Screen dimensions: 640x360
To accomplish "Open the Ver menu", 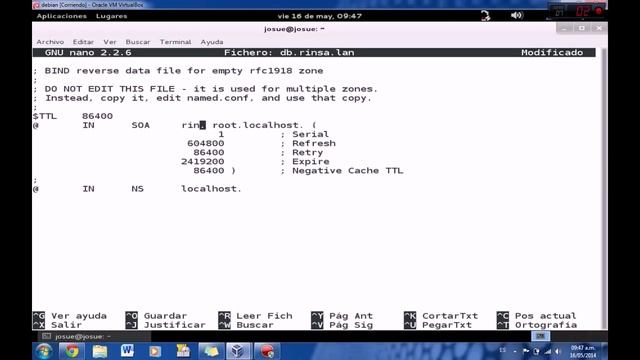I will tap(110, 42).
